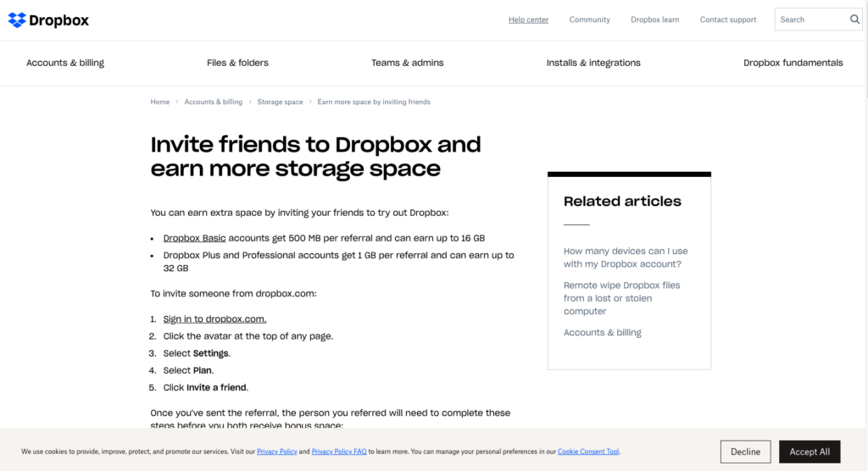Image resolution: width=868 pixels, height=471 pixels.
Task: Click the text 'Select Plan.'
Action: (x=188, y=370)
